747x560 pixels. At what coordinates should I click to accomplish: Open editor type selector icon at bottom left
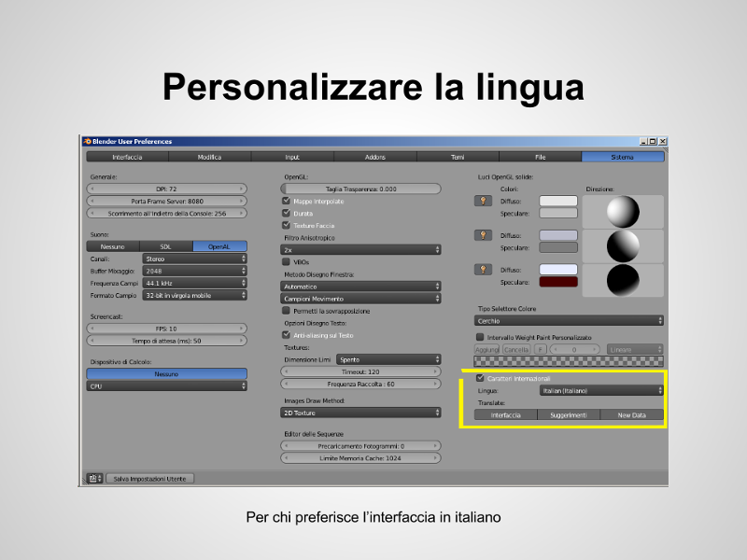94,478
